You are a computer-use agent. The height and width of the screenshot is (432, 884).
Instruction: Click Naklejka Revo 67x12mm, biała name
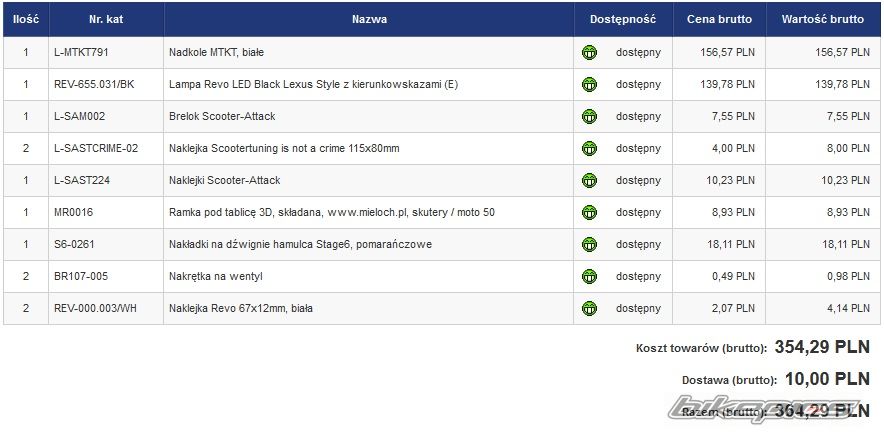click(241, 308)
